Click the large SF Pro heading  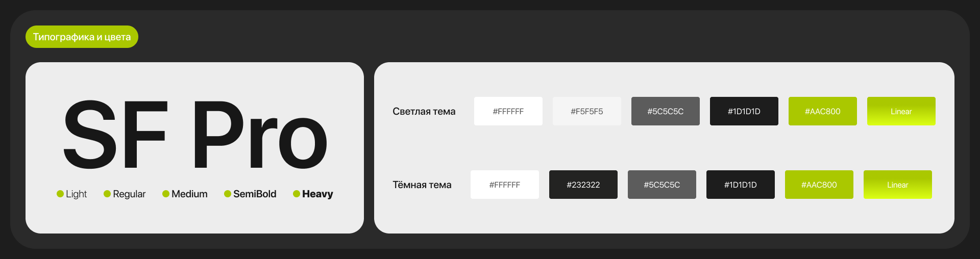coord(194,135)
